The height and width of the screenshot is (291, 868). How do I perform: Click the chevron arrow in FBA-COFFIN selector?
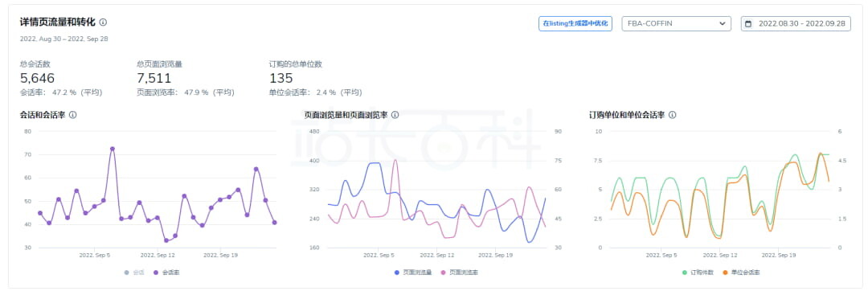722,24
